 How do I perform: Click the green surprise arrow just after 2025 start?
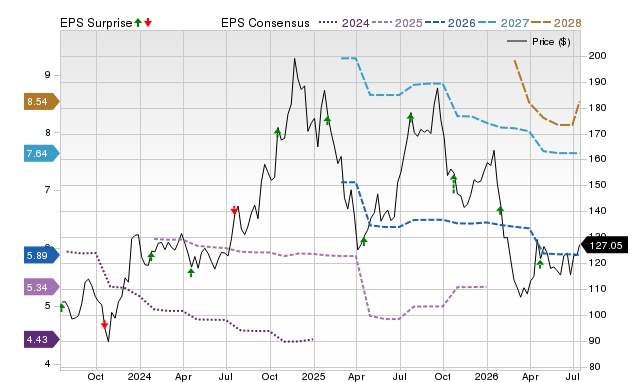327,120
